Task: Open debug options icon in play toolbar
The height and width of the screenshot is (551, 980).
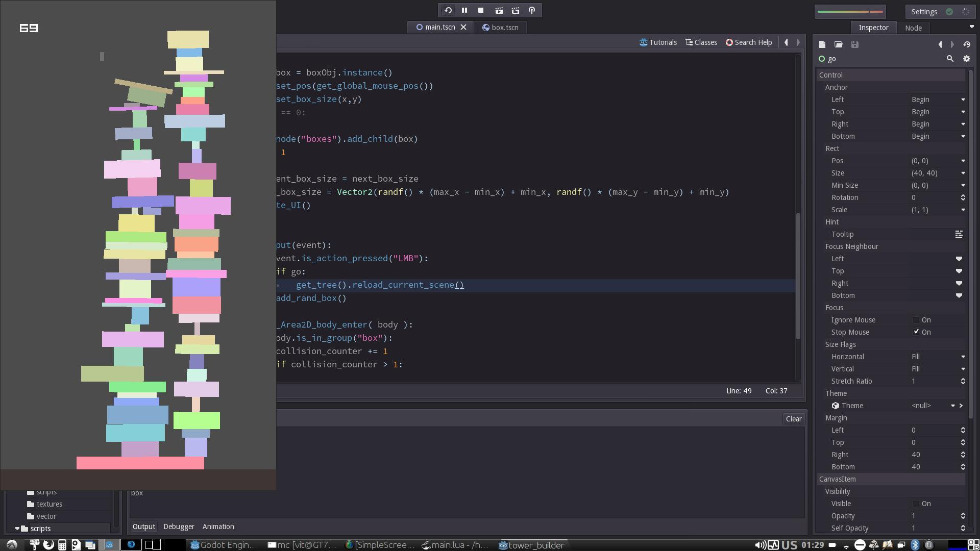Action: coord(532,10)
